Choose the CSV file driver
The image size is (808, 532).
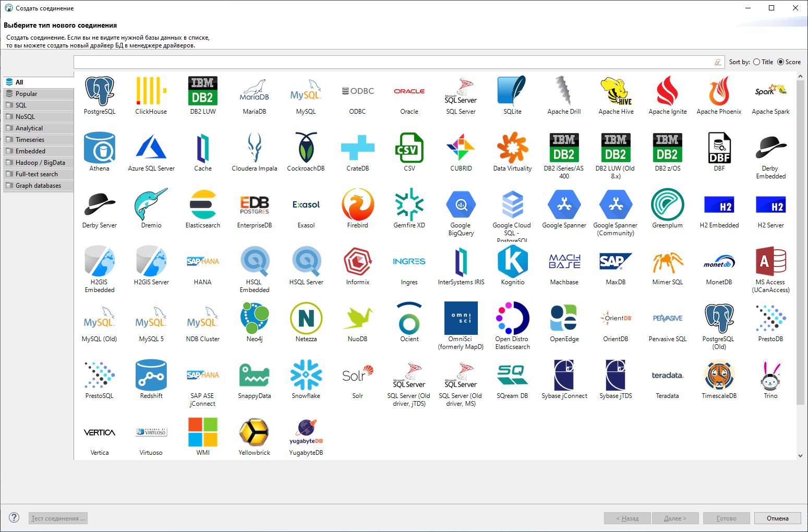pos(409,148)
